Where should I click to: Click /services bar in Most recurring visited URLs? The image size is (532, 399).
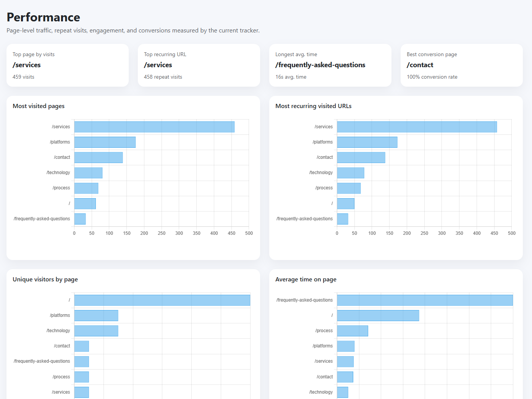(417, 127)
